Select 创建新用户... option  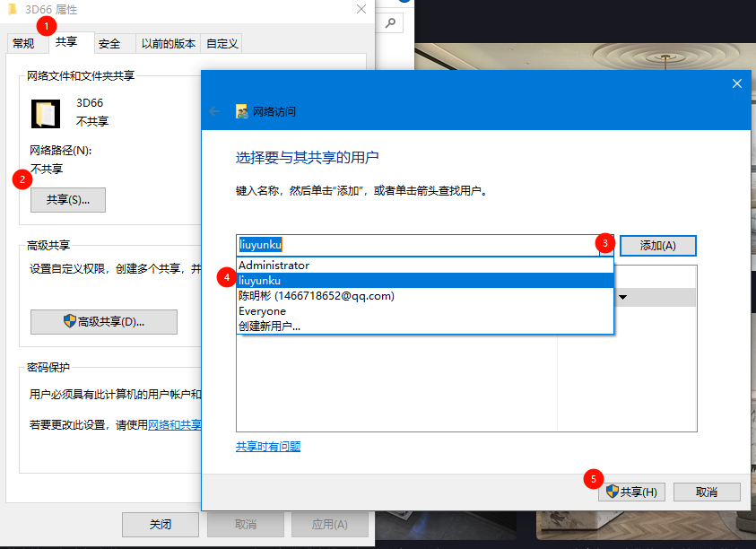pos(269,327)
